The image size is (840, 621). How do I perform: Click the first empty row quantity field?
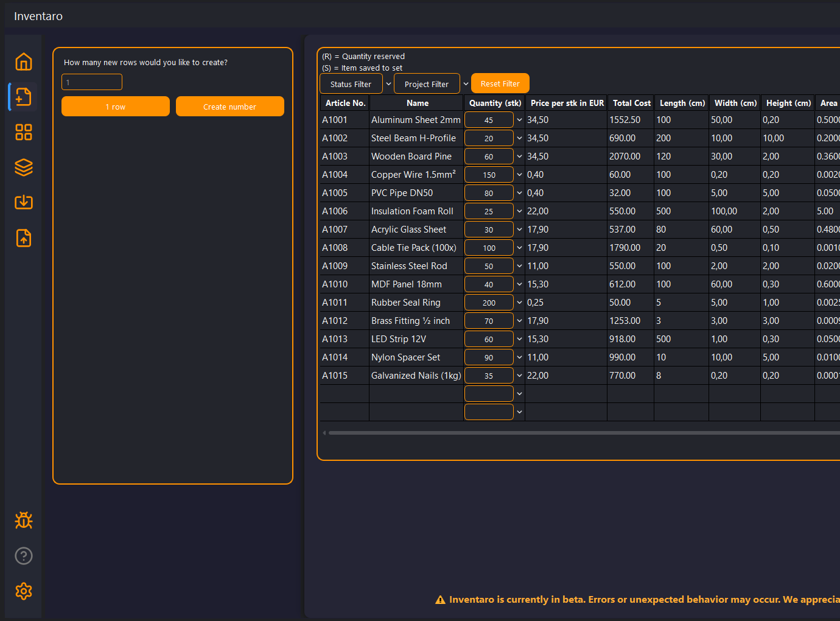pos(489,394)
